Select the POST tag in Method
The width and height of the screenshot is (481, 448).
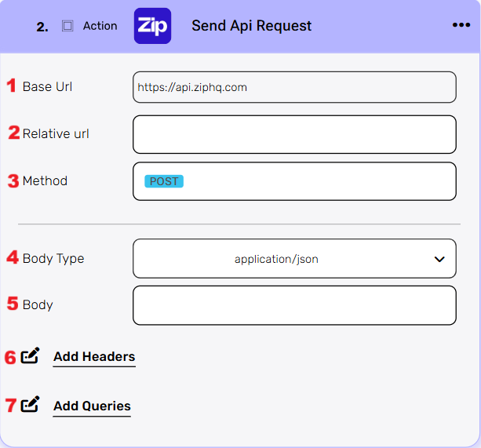(x=163, y=181)
